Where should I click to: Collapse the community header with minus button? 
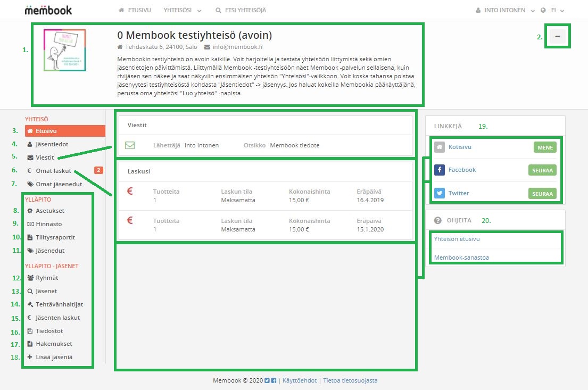(x=558, y=36)
